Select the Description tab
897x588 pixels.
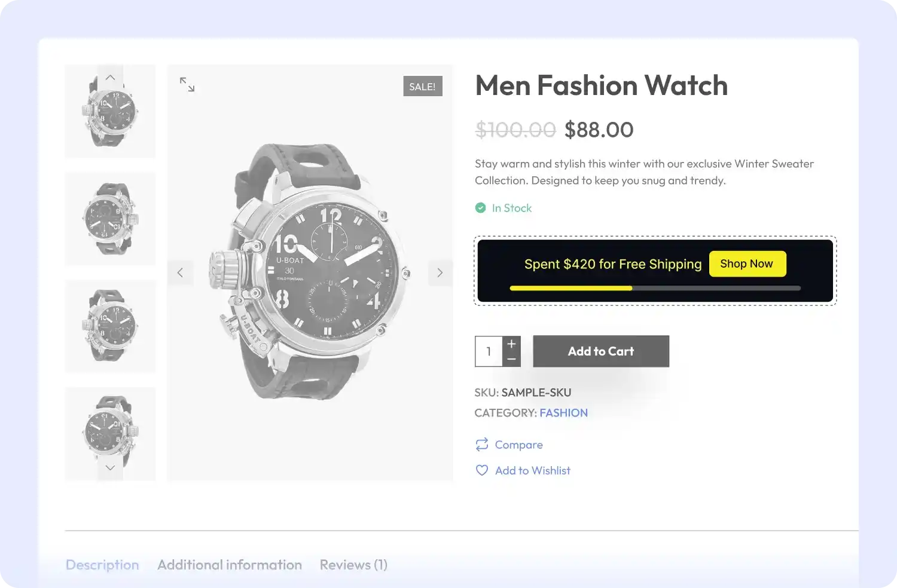coord(102,565)
